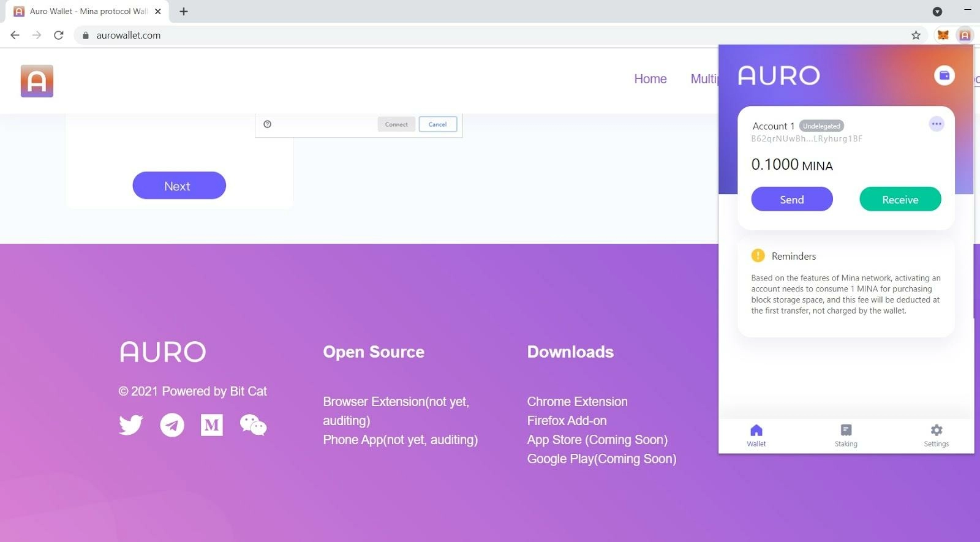Viewport: 980px width, 542px height.
Task: Open a new browser tab
Action: tap(184, 11)
